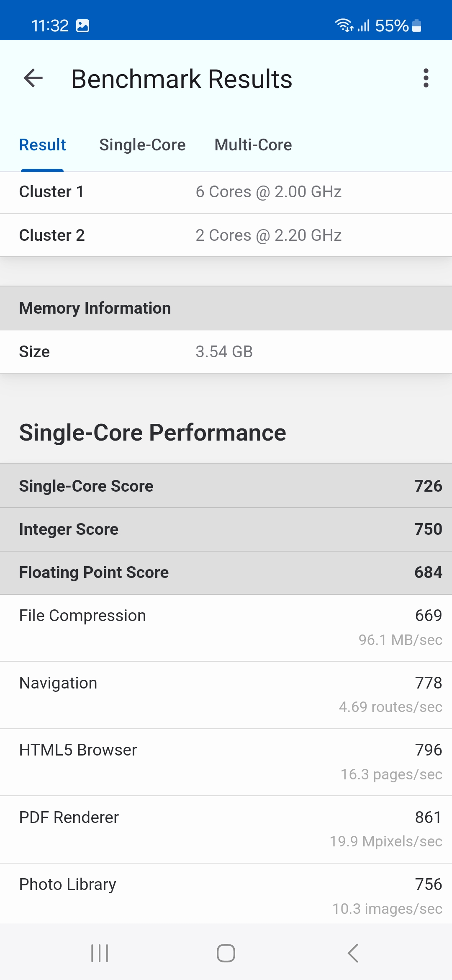
Task: Tap the Cluster 2 row
Action: (226, 235)
